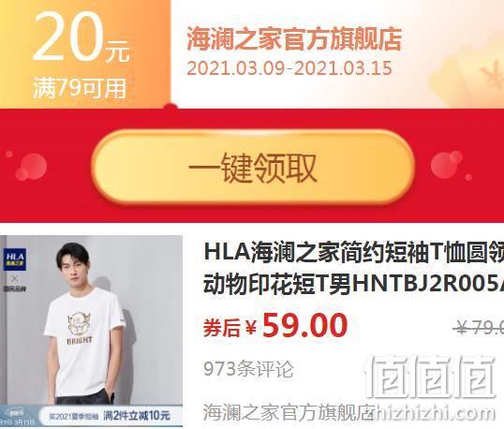Click the HLA logo badge on product image
Image resolution: width=504 pixels, height=429 pixels.
15,259
